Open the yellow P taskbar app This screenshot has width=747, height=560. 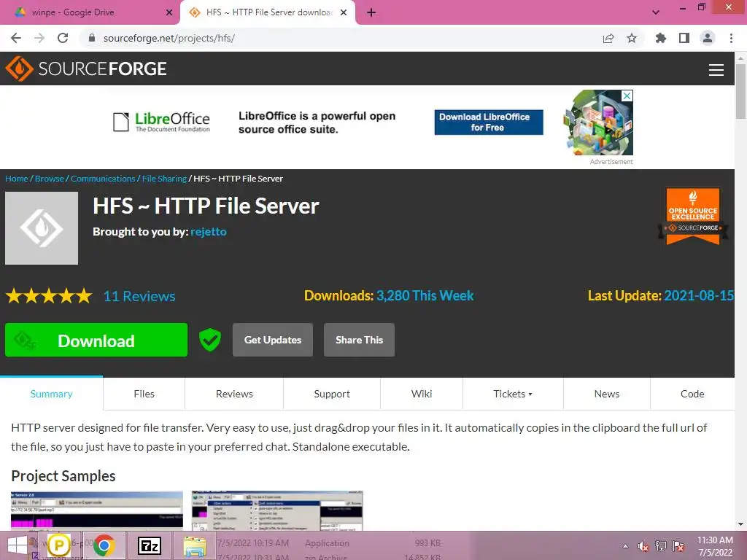59,545
